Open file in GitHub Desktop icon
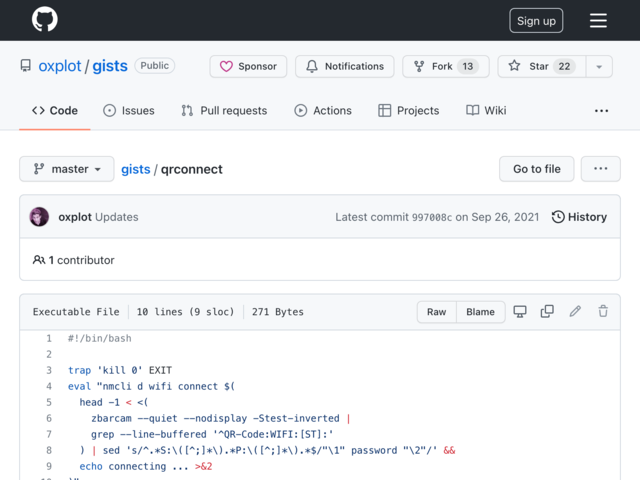The width and height of the screenshot is (640, 480). [x=520, y=312]
